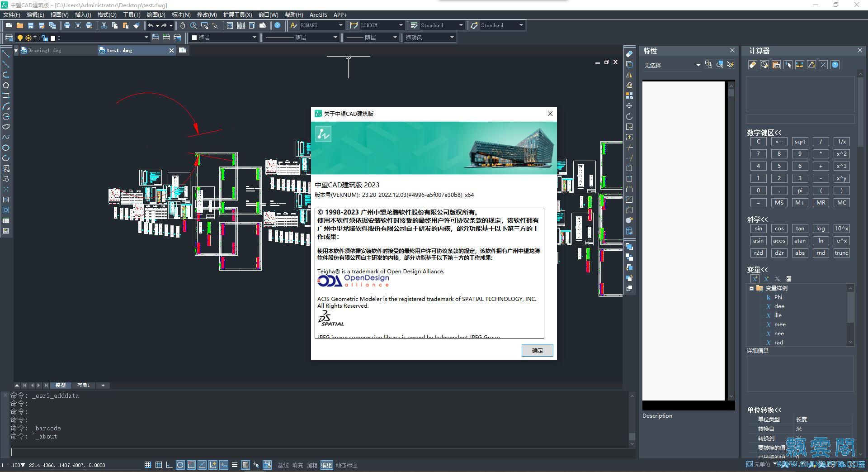Toggle Ortho mode in the status bar

[x=169, y=465]
